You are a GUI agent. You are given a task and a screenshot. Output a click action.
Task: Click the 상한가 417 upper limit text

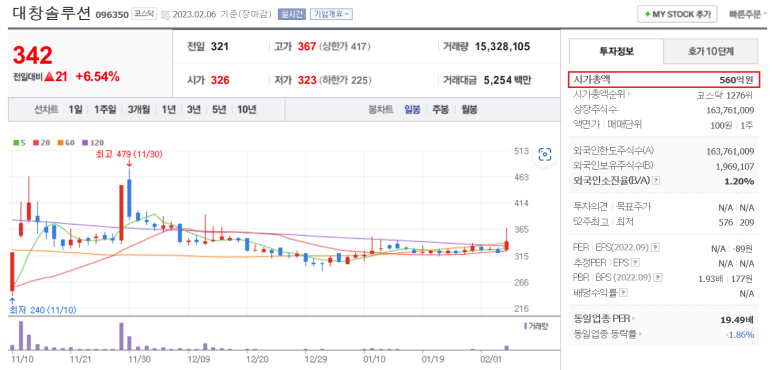(x=345, y=47)
